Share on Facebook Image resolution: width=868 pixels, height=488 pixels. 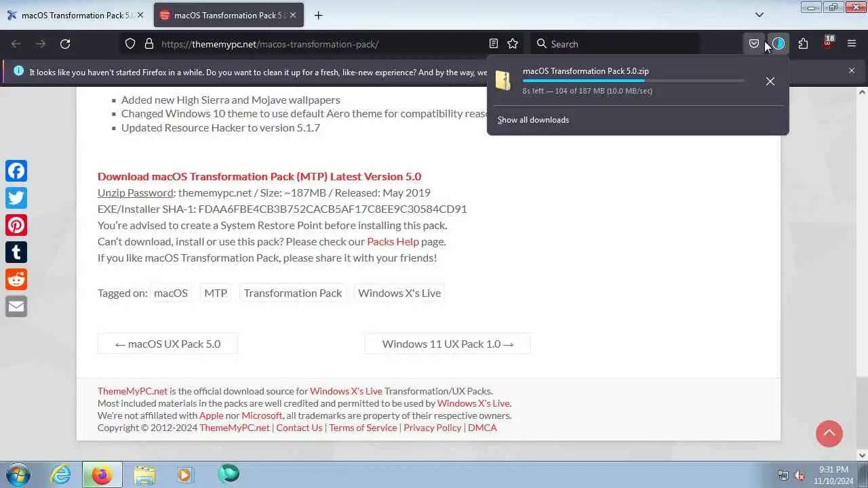(x=16, y=171)
